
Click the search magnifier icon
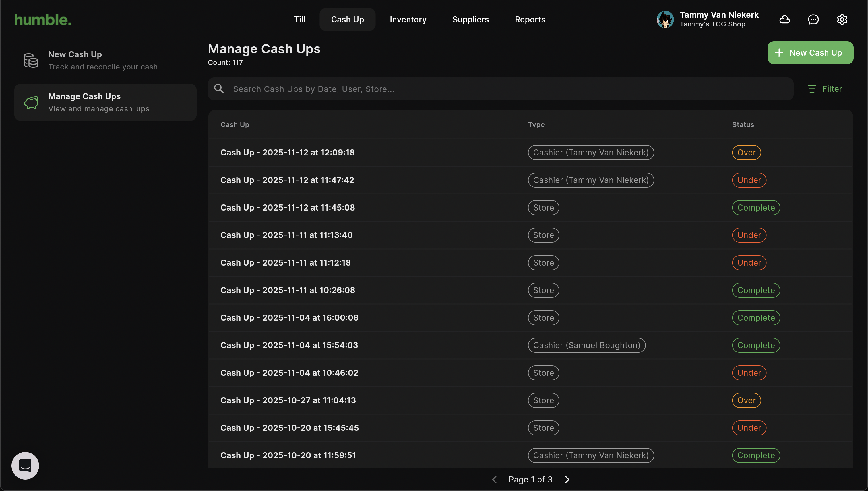coord(219,89)
